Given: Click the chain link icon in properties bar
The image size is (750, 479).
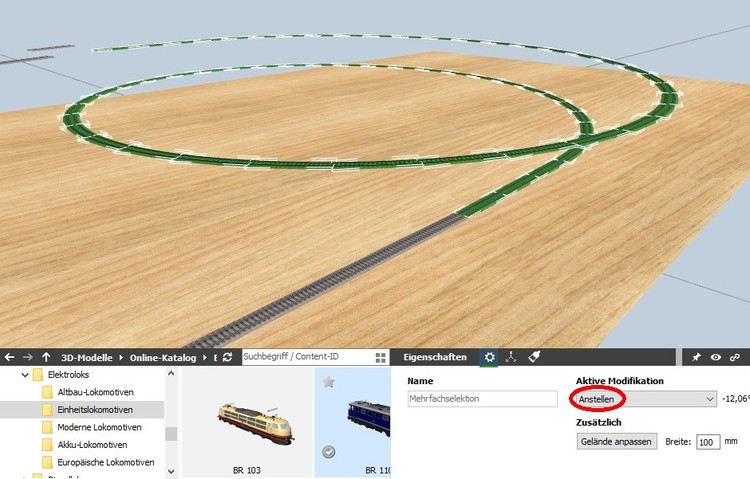Looking at the screenshot, I should 735,357.
